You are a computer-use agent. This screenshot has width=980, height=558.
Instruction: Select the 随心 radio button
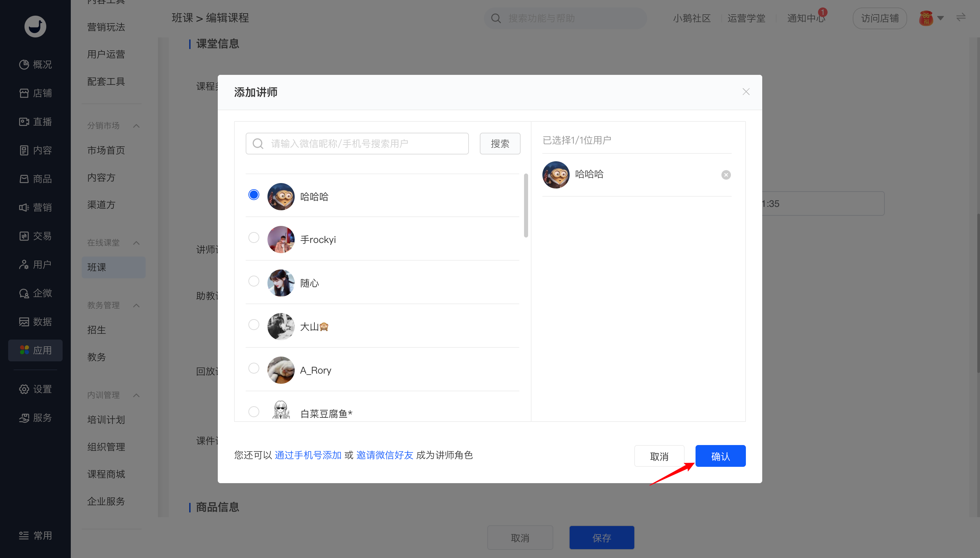tap(254, 281)
